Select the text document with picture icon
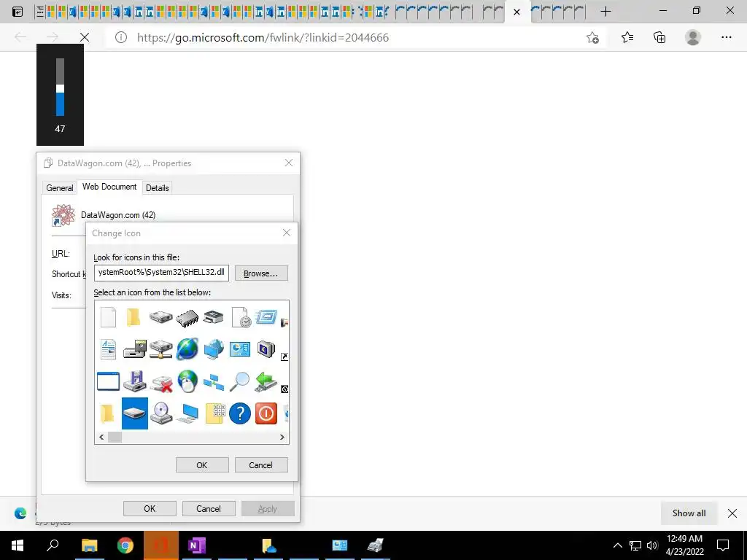 [x=108, y=349]
